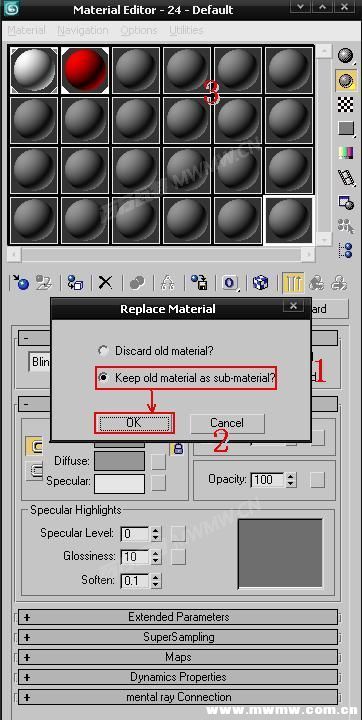Click the Make Preview filmstrip icon

tap(346, 177)
